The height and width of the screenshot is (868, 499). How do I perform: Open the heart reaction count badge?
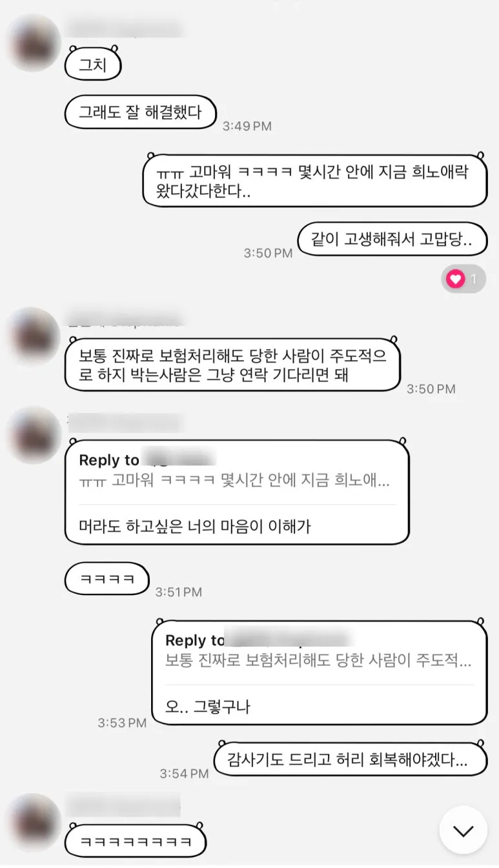(463, 279)
